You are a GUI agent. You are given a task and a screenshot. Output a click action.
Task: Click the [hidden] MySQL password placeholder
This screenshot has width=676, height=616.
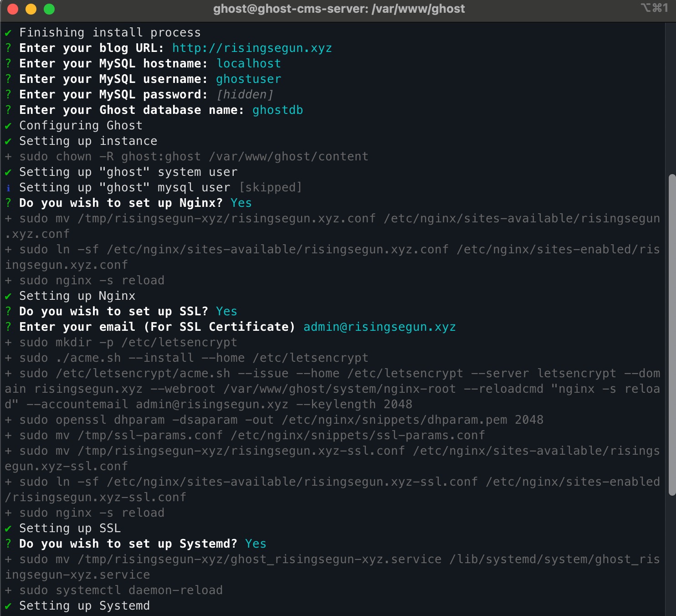click(245, 94)
